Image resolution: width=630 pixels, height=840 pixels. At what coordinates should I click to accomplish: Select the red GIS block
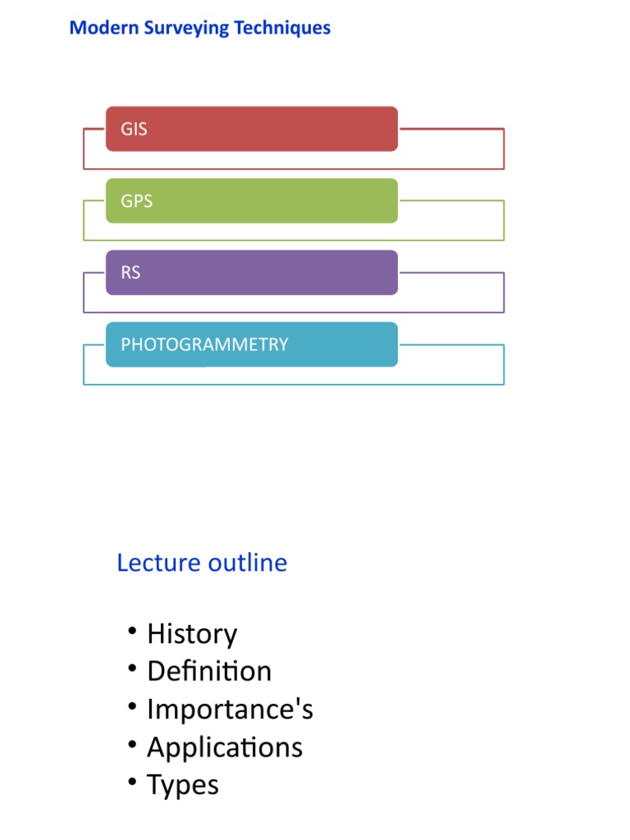252,129
